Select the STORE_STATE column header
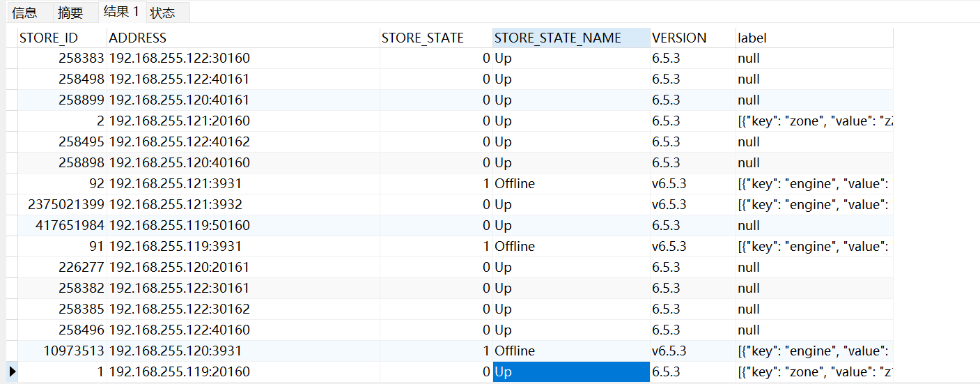Screen dimensions: 980x384 click(423, 38)
